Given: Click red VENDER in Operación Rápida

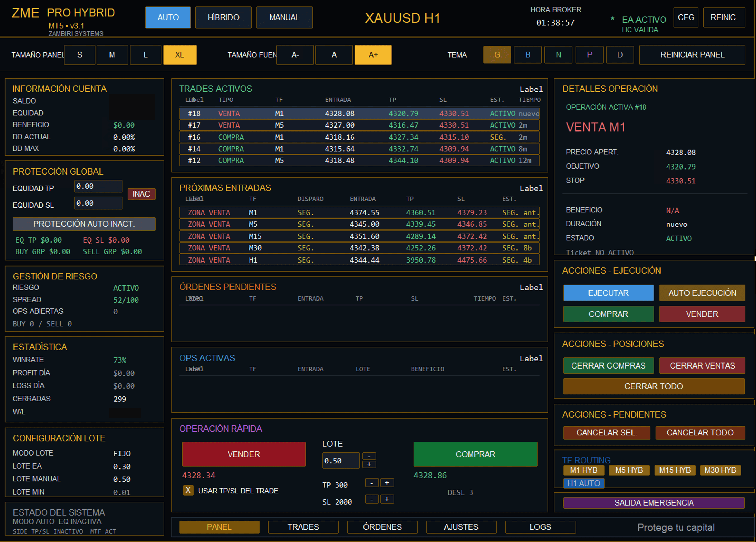Looking at the screenshot, I should coord(244,454).
